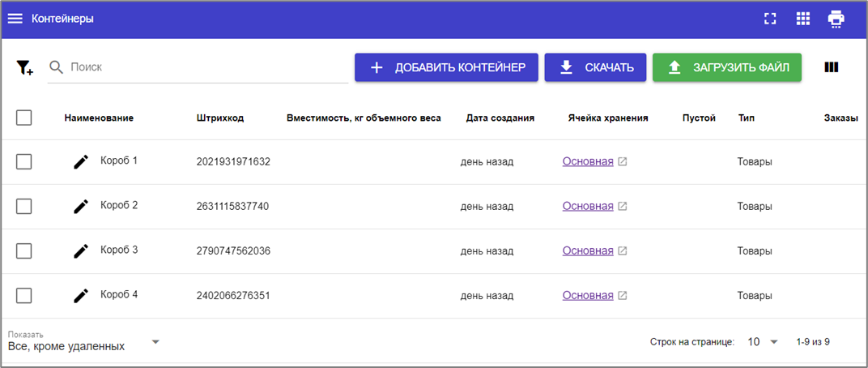Check the box for Короб 2

(x=24, y=207)
